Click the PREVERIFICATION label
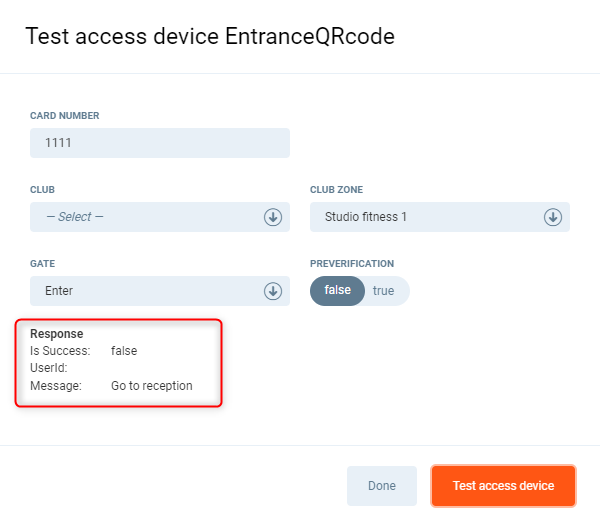The image size is (600, 531). pyautogui.click(x=352, y=264)
